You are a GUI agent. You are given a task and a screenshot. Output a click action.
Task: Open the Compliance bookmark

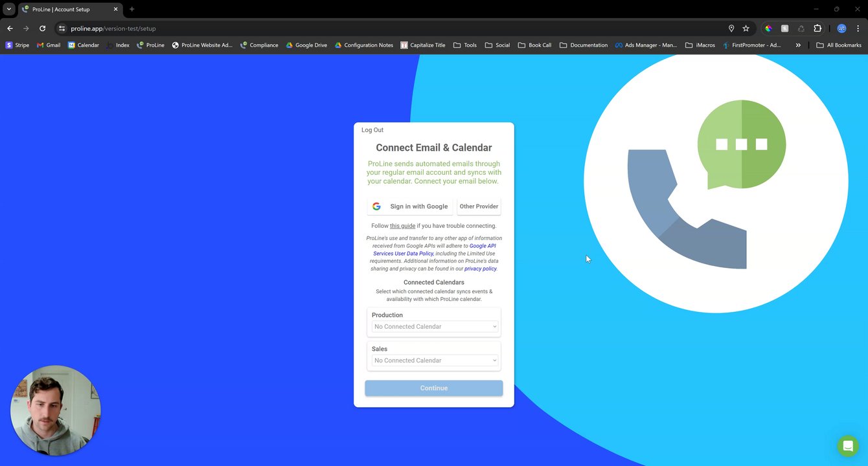(x=259, y=45)
